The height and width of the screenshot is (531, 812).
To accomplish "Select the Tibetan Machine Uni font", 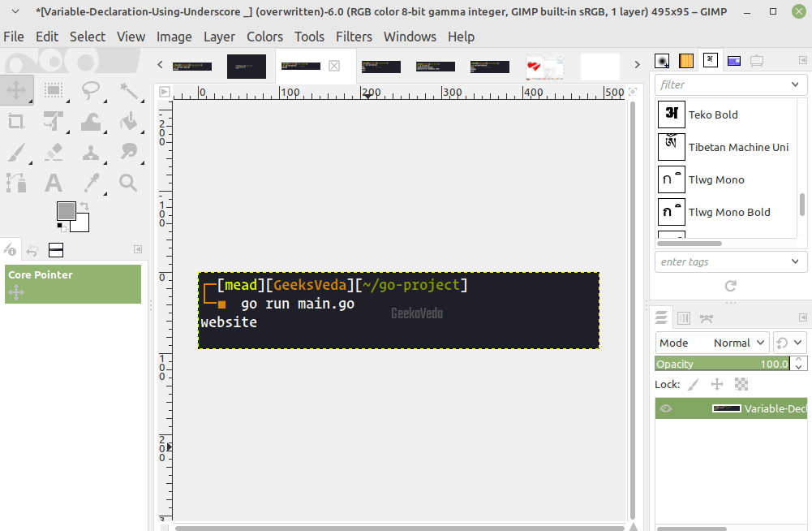I will 726,147.
